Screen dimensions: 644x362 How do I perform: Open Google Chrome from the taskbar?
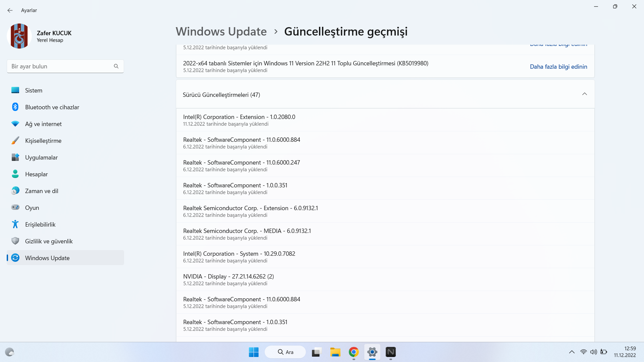point(354,352)
